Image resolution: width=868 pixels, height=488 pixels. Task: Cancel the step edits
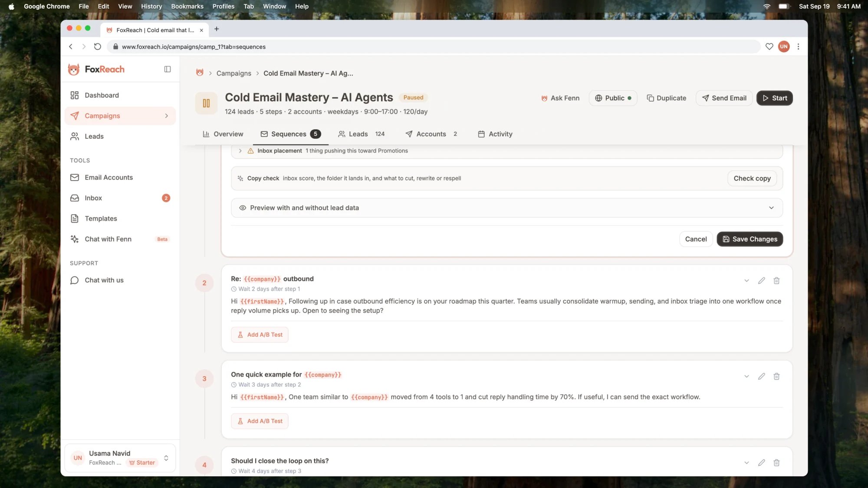click(696, 239)
